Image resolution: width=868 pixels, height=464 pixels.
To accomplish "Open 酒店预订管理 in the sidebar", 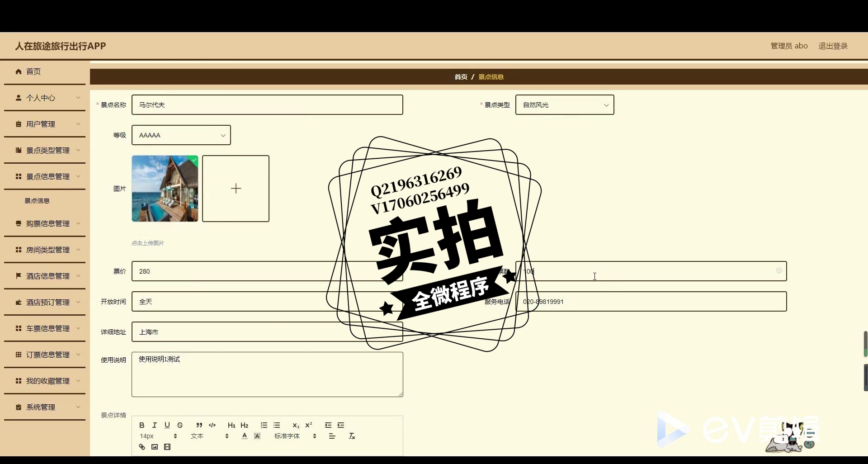I will 45,302.
